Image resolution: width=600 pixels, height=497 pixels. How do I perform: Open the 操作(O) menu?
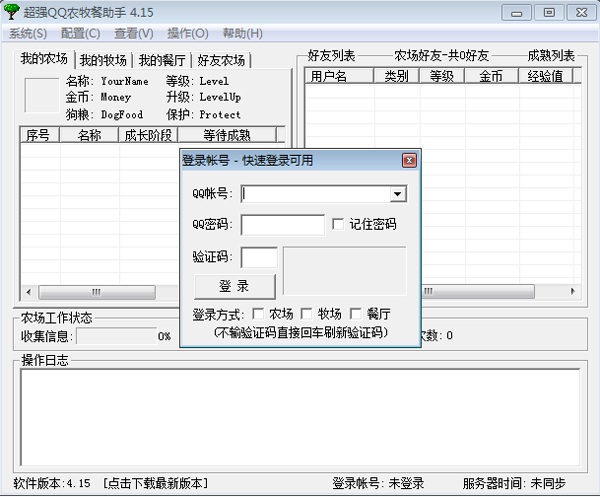[x=188, y=34]
